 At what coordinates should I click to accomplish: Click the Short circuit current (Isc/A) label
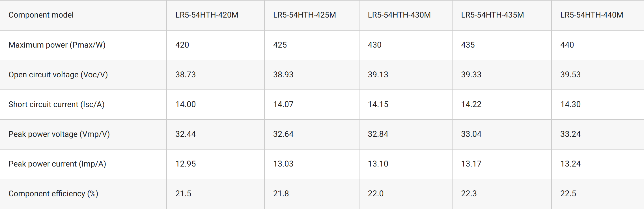[56, 104]
